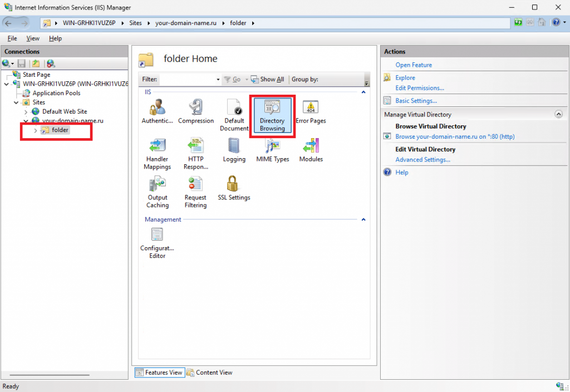Select Start Page in Connections tree

point(36,75)
